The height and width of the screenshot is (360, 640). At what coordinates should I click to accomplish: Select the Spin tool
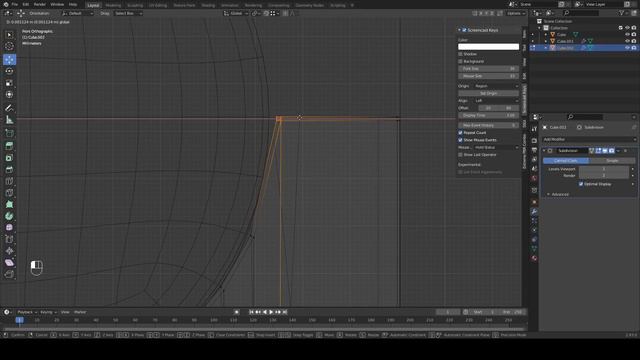tap(9, 216)
